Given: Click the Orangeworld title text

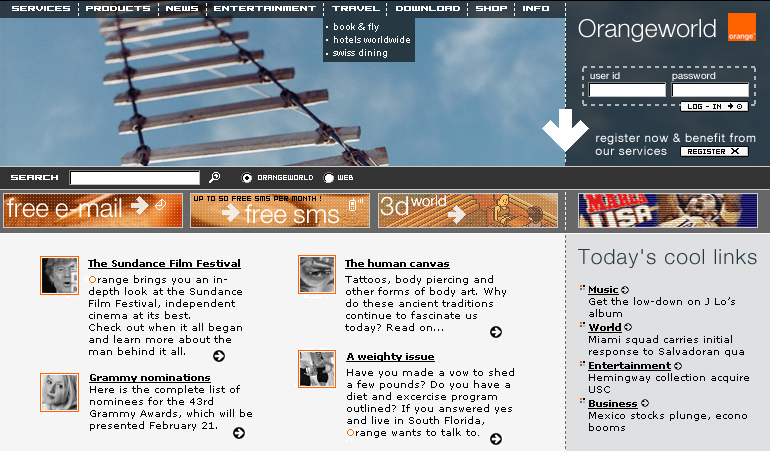Looking at the screenshot, I should 647,29.
